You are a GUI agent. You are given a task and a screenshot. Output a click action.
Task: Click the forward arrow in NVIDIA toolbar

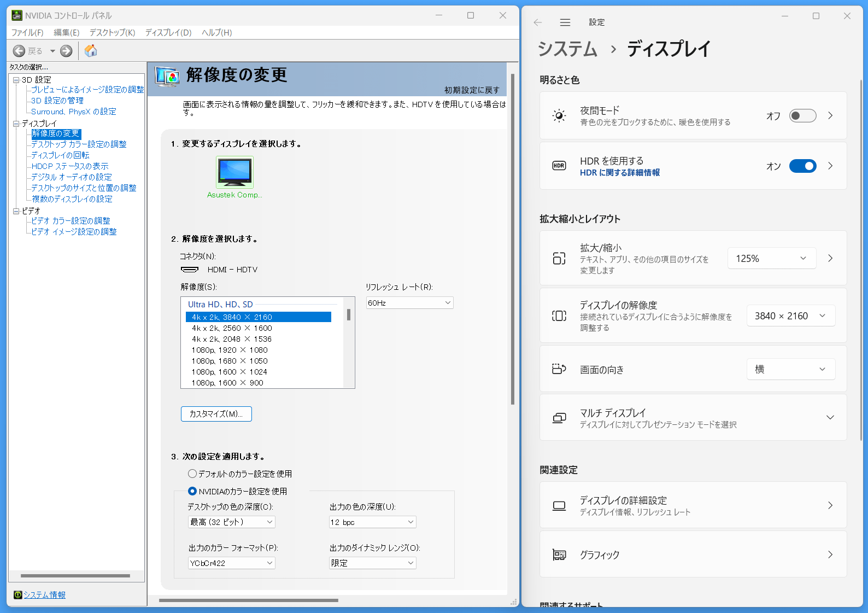pos(66,51)
